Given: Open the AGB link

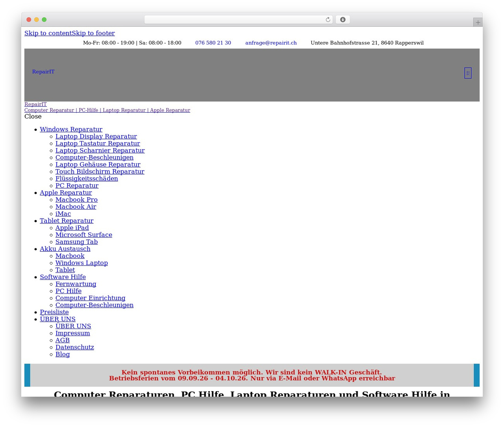Looking at the screenshot, I should [63, 340].
